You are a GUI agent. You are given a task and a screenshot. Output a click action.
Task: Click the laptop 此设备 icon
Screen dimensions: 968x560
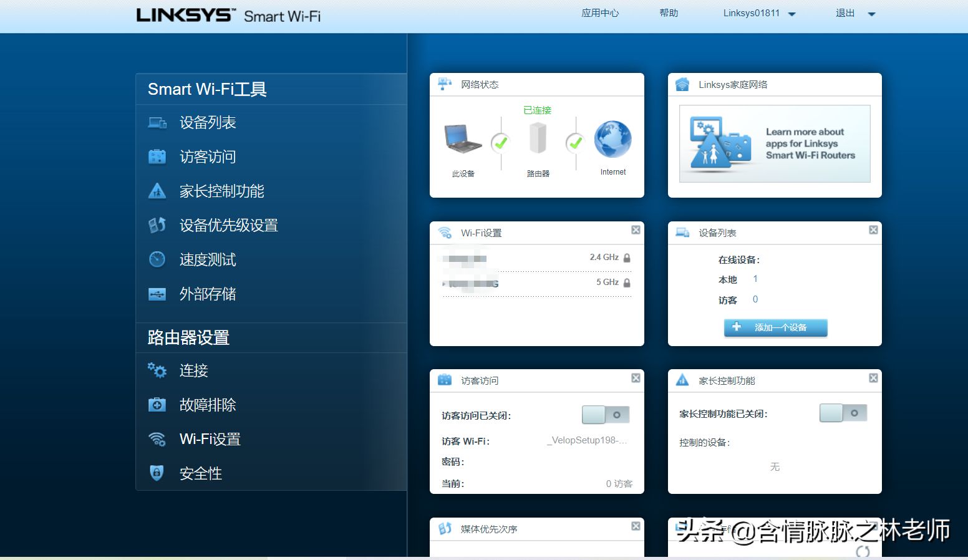click(463, 138)
